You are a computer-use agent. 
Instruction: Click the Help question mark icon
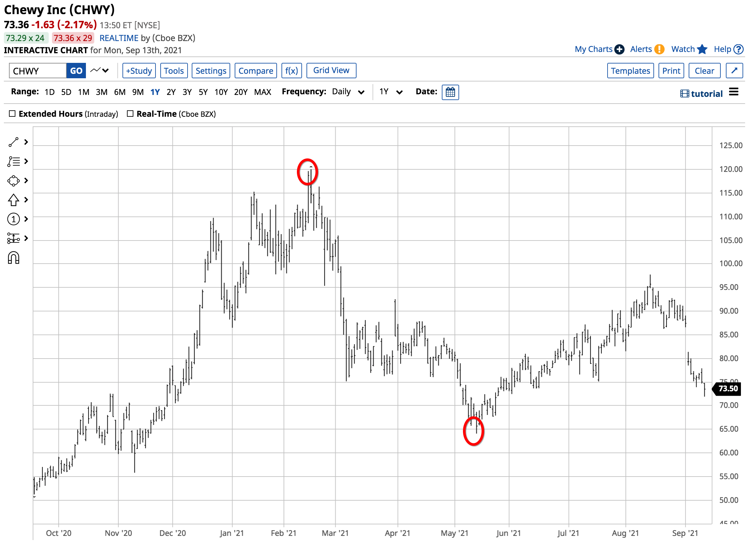pyautogui.click(x=739, y=49)
